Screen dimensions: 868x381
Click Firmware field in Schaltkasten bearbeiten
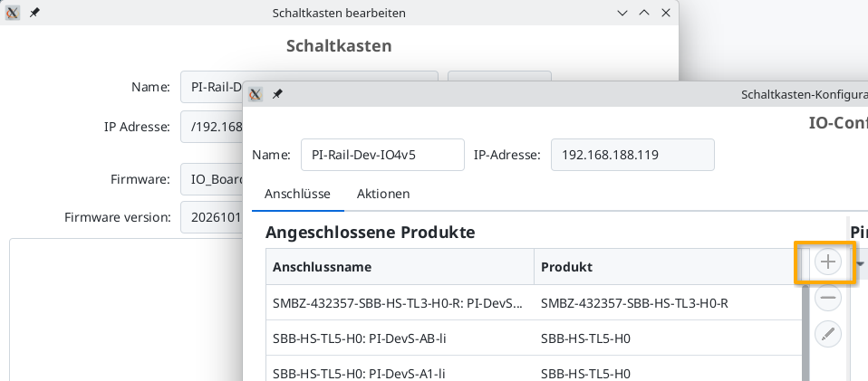[211, 179]
